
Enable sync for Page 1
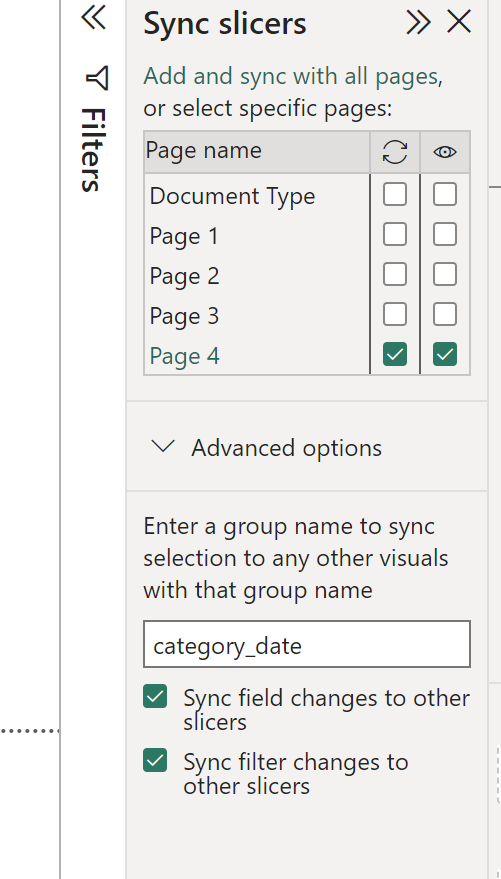point(395,234)
